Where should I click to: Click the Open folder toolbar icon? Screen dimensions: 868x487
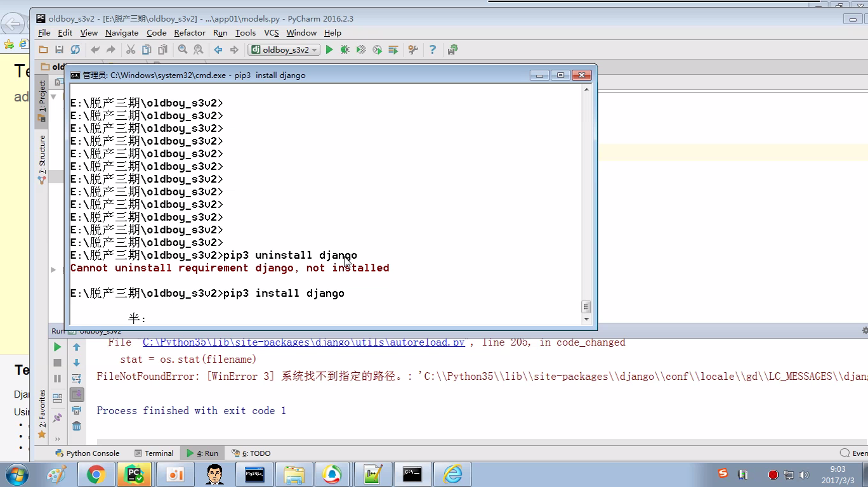(43, 49)
